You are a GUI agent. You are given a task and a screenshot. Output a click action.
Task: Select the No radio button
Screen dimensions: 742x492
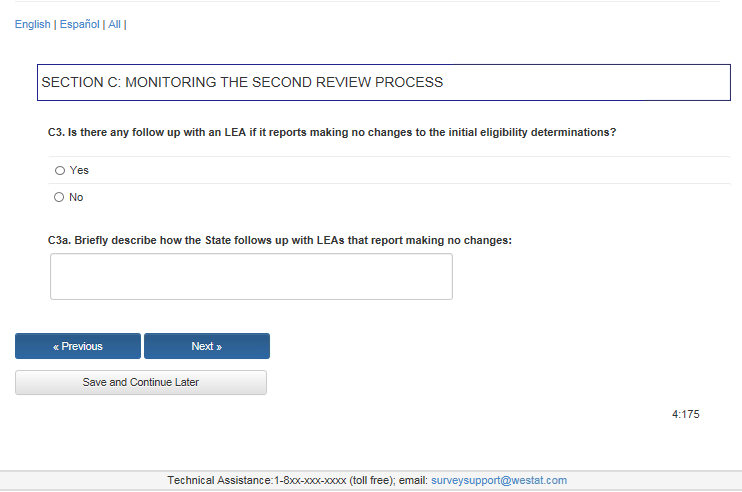[x=59, y=197]
